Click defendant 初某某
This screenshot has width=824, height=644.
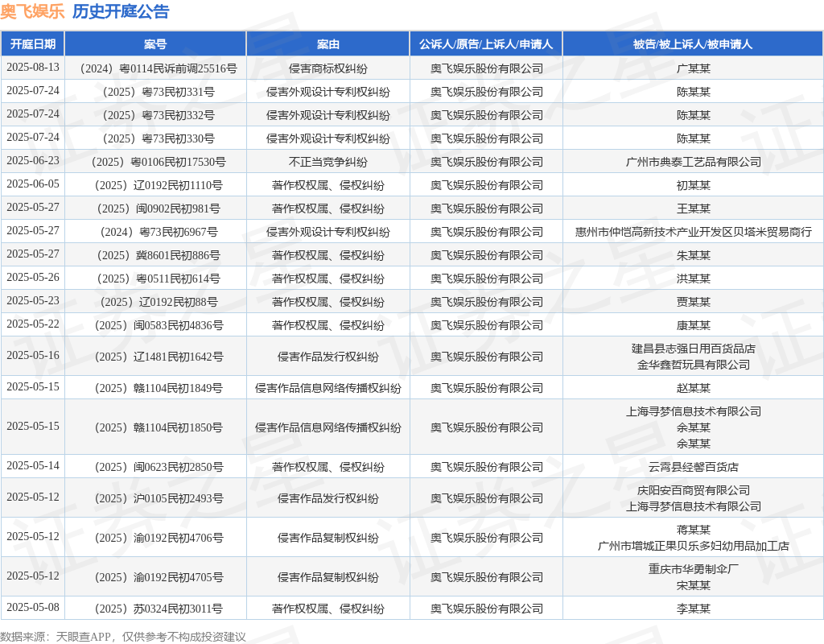[x=693, y=185]
